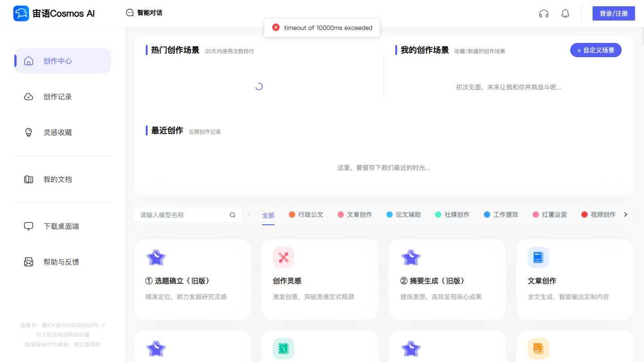Open 创作记录 cloud icon in sidebar
Screen dimensions: 644x362
(29, 97)
